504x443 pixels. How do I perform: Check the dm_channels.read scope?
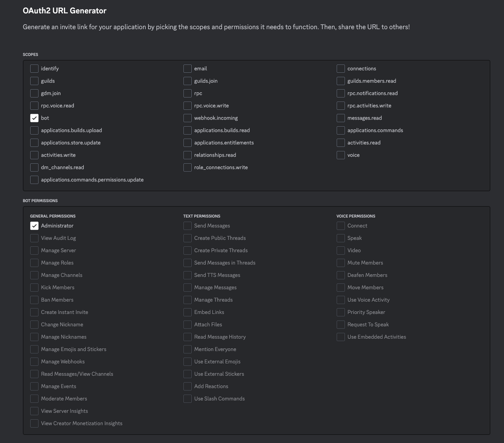(x=34, y=168)
